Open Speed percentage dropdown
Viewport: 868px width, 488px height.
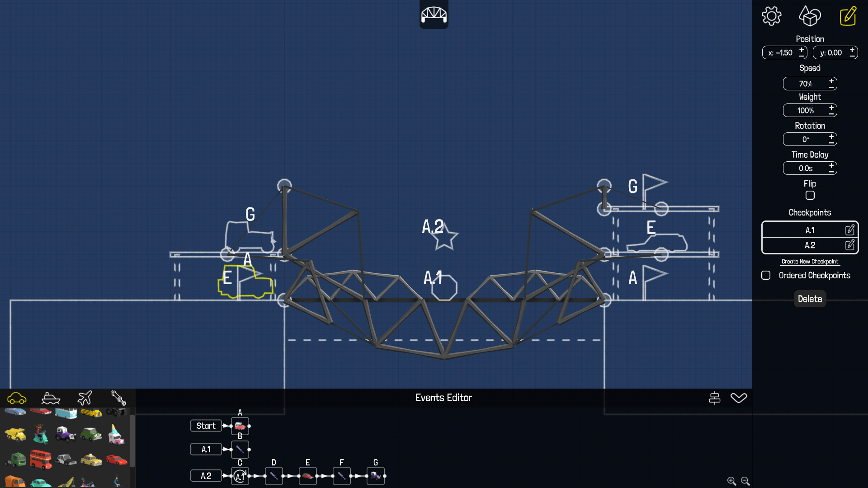pyautogui.click(x=806, y=84)
